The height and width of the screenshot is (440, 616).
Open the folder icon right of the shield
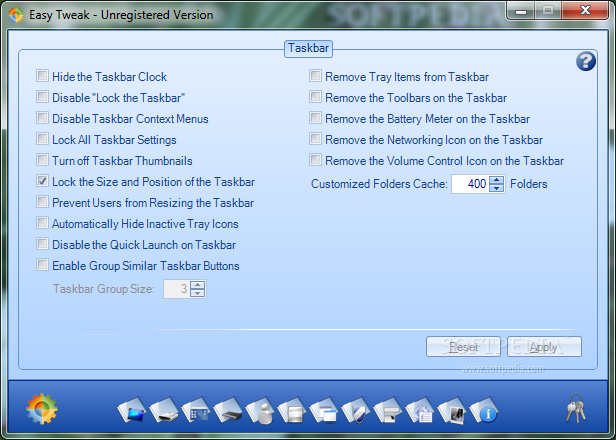(x=389, y=410)
